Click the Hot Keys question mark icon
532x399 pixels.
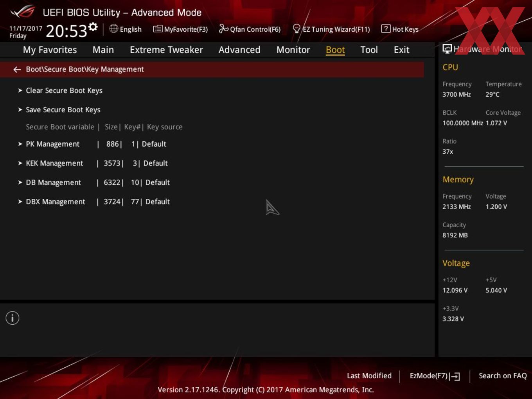(386, 29)
